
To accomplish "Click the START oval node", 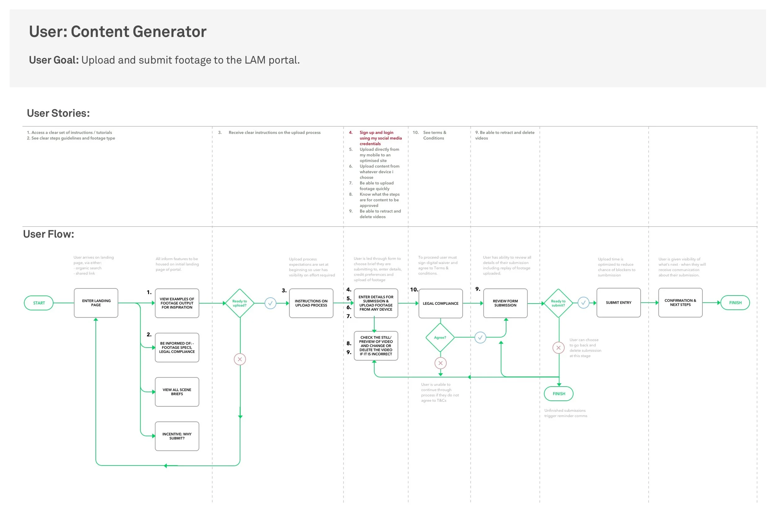I will coord(39,303).
